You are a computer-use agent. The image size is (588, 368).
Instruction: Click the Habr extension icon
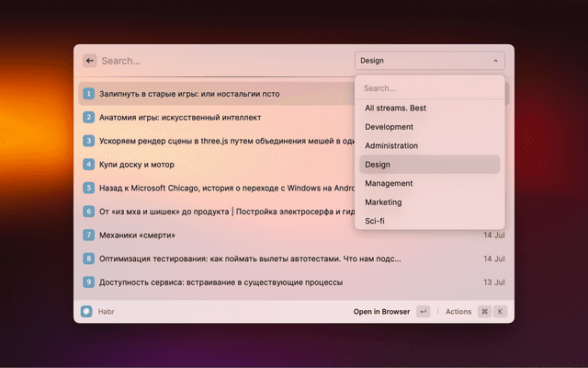point(86,312)
